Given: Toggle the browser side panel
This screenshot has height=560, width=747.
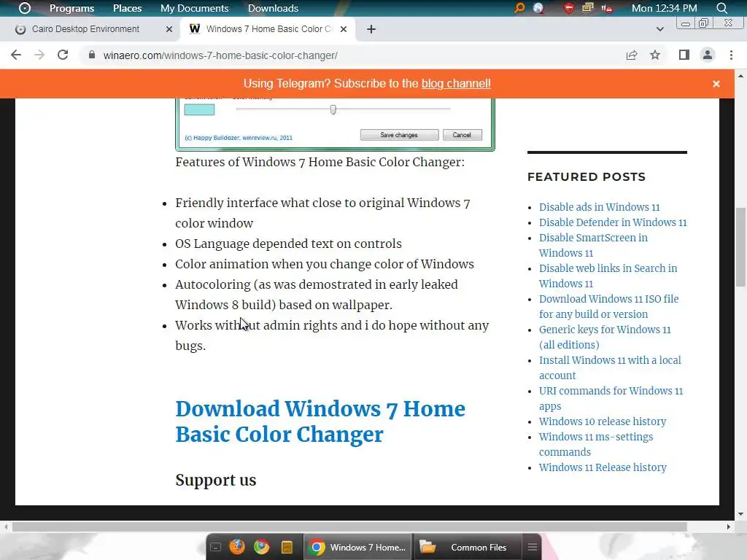Looking at the screenshot, I should (684, 55).
